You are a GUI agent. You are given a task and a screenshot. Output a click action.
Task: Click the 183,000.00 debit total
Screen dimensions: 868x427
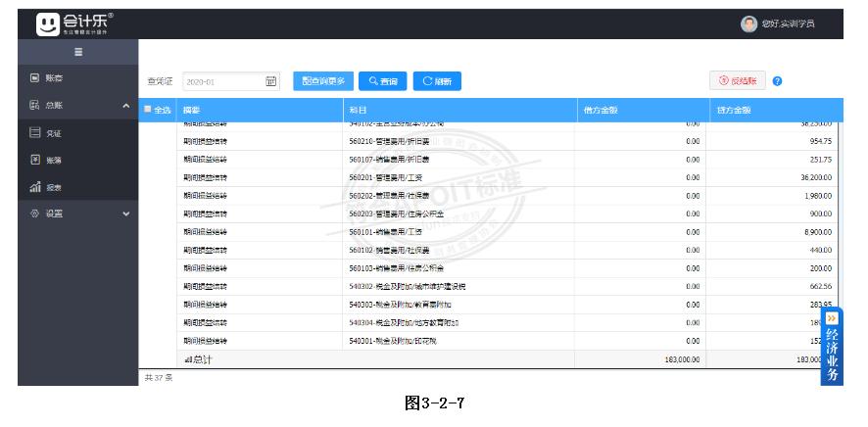point(682,359)
